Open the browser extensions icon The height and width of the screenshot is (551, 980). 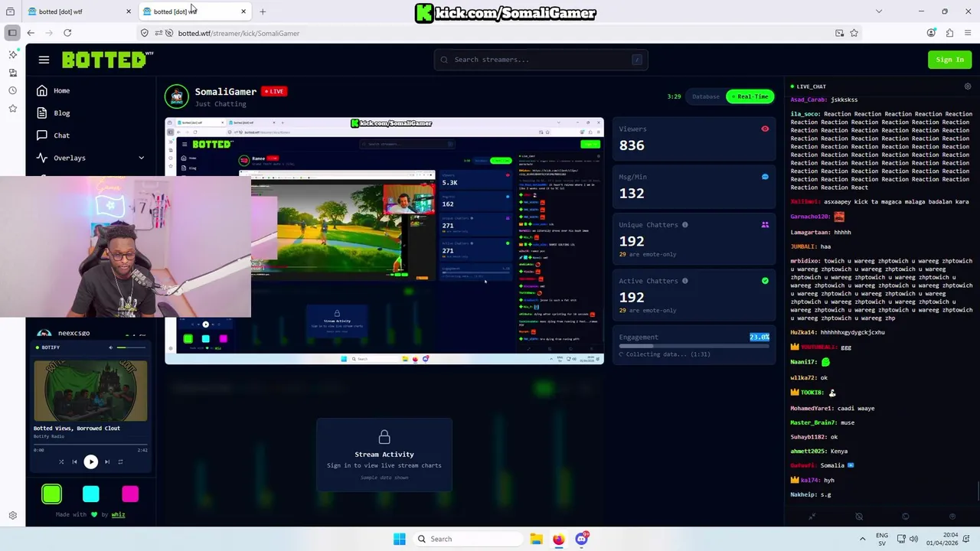click(949, 33)
